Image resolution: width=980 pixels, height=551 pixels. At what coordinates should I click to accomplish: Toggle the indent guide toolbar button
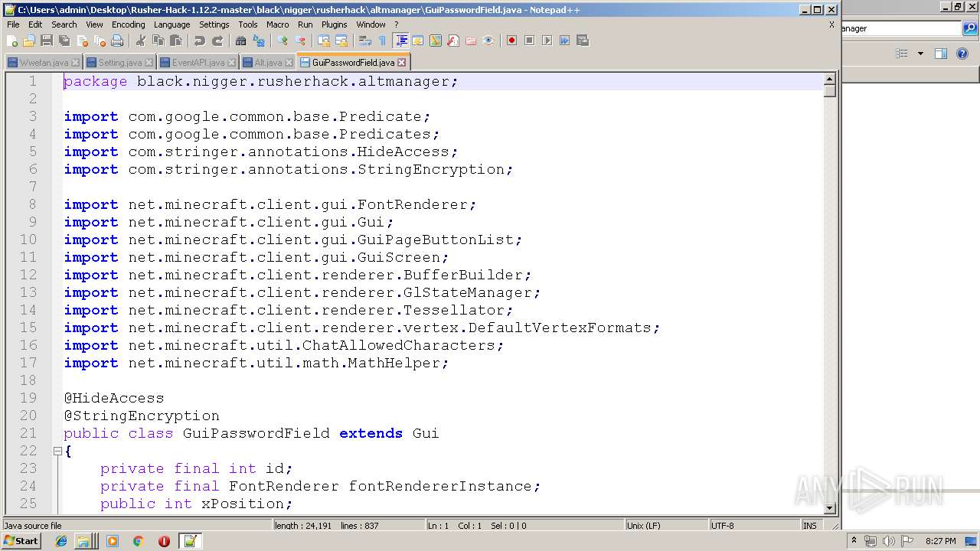point(400,41)
